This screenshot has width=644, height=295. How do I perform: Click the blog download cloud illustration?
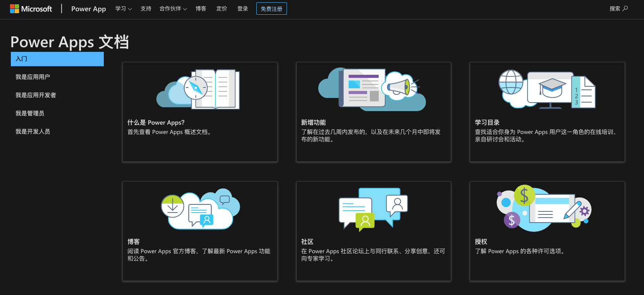(201, 209)
